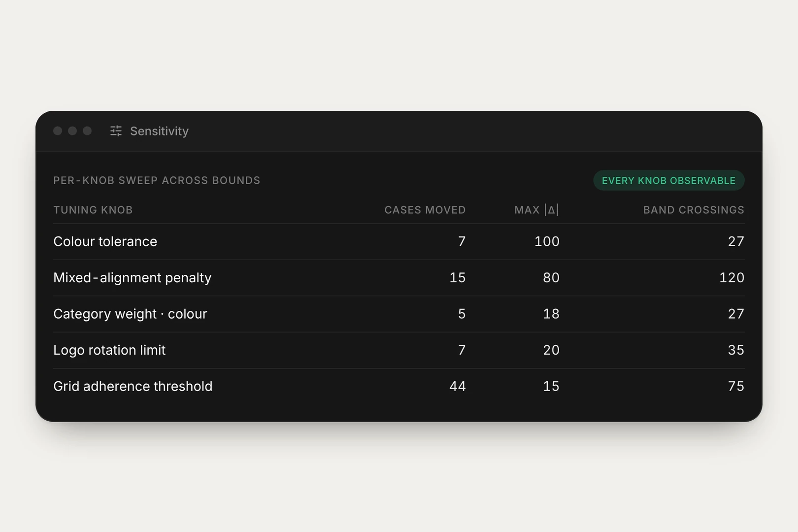798x532 pixels.
Task: Click the middle gray window dot
Action: click(x=72, y=131)
